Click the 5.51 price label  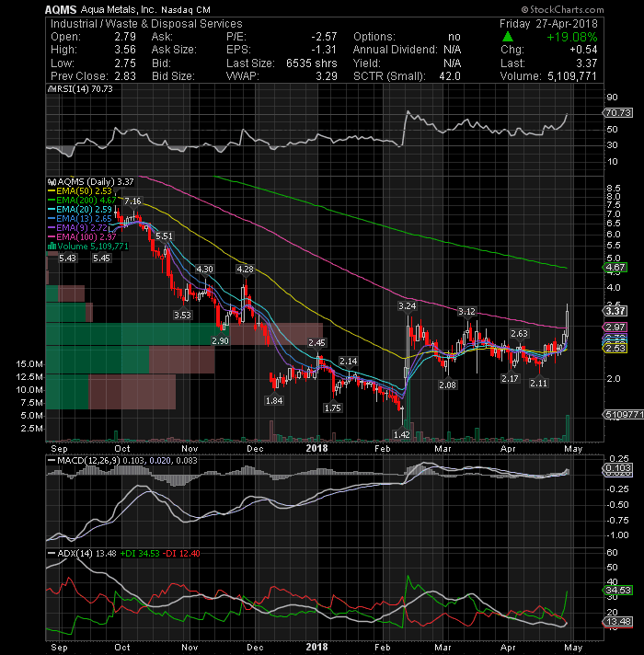(164, 236)
